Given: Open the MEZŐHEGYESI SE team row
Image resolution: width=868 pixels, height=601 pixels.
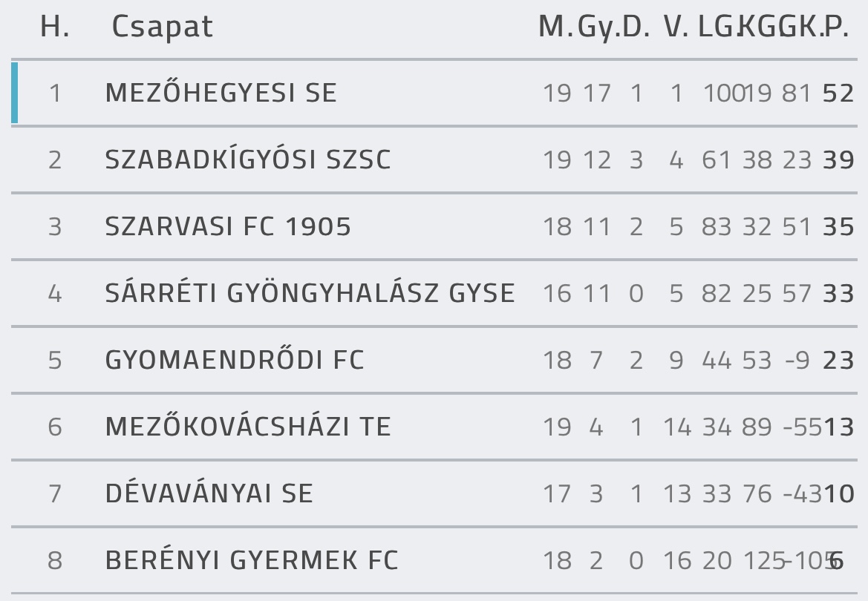Looking at the screenshot, I should click(x=434, y=93).
